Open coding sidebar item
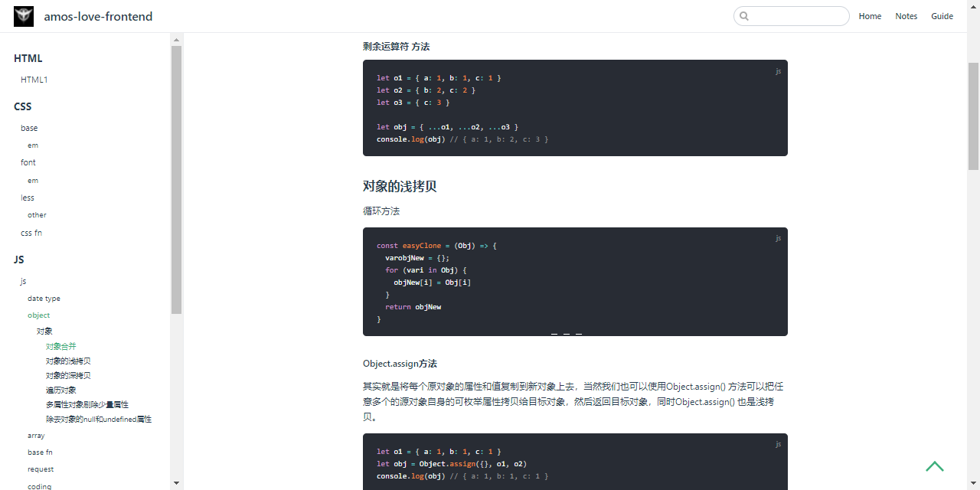Screen dimensions: 980x490 (x=40, y=486)
